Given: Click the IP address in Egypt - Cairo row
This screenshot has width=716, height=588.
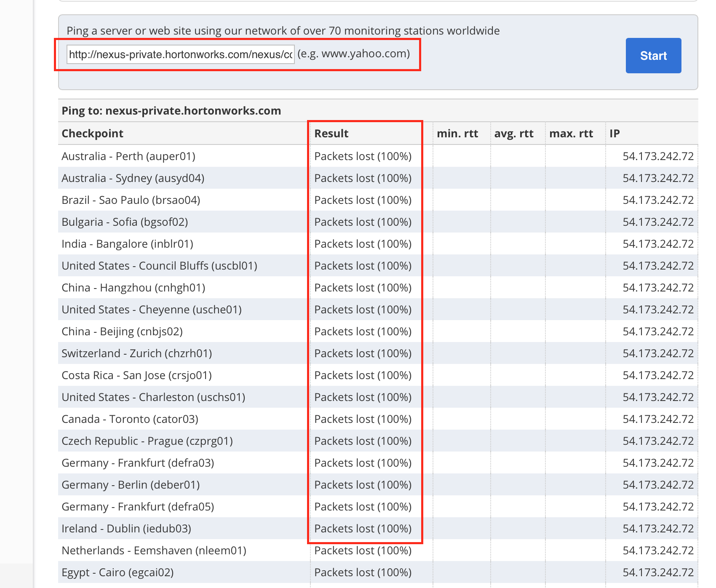Looking at the screenshot, I should coord(657,572).
